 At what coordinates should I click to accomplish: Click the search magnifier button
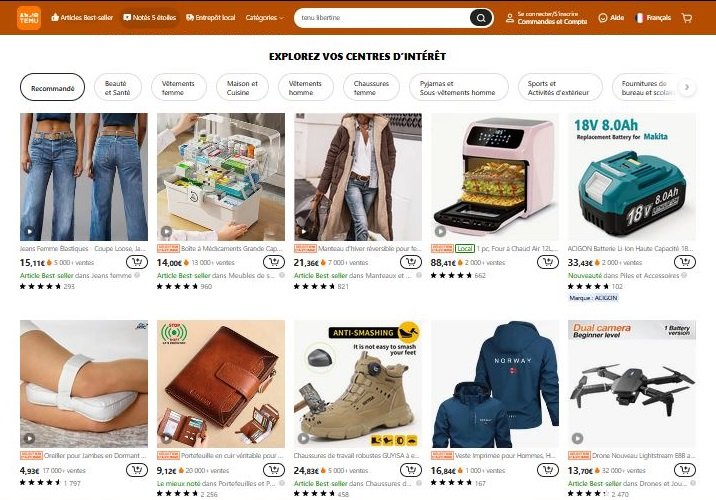[x=481, y=18]
